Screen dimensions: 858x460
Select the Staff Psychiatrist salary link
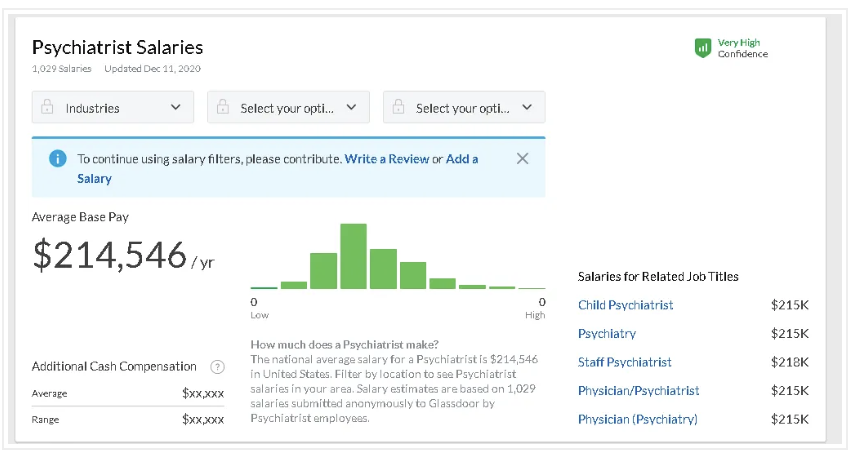624,362
